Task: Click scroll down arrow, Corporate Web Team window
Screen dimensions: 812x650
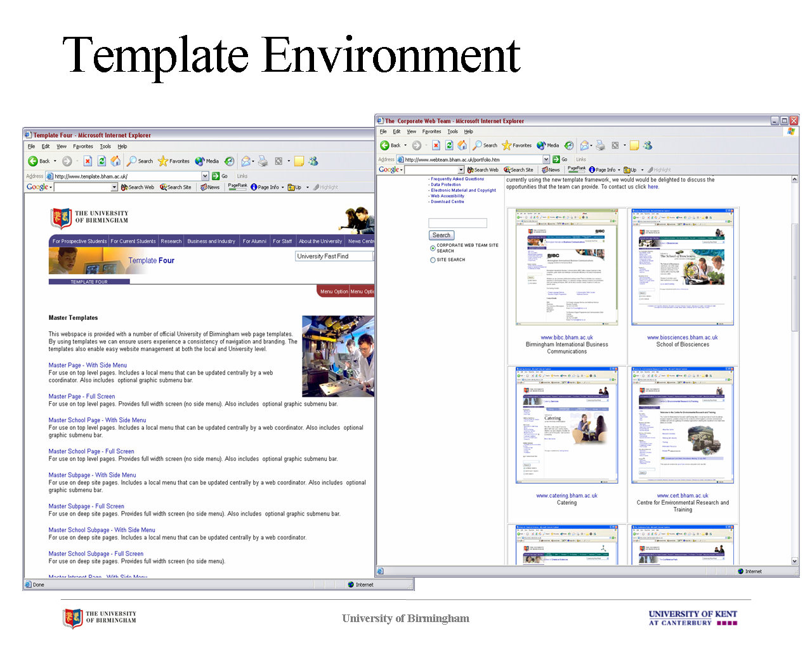Action: [795, 561]
